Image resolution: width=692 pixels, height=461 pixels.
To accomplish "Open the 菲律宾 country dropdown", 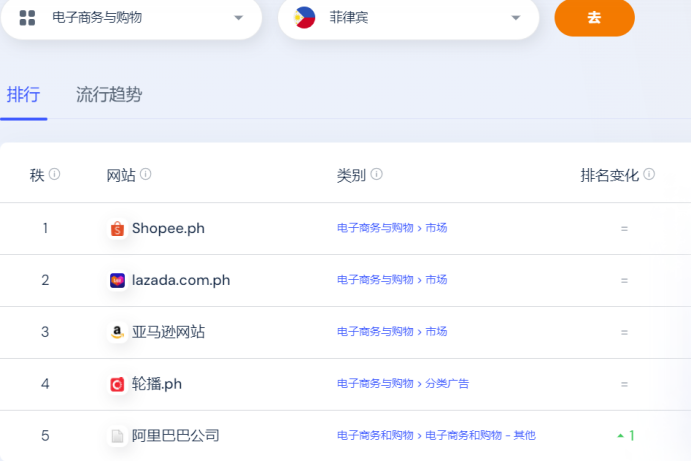I will (x=408, y=18).
